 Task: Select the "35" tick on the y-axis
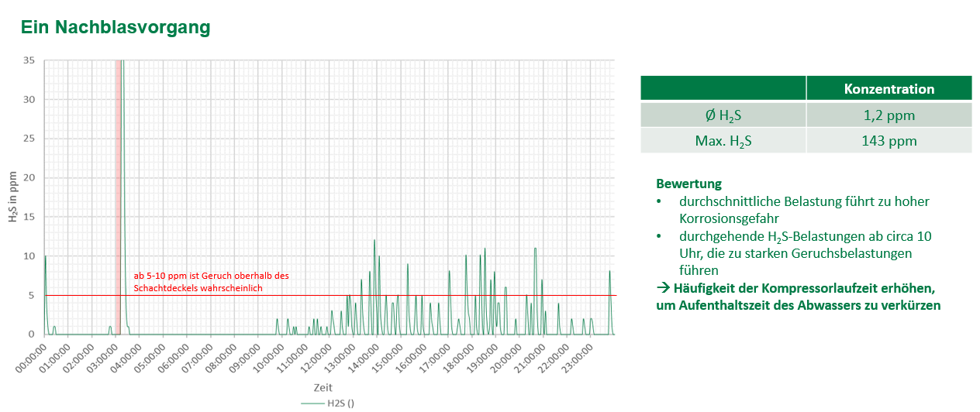[x=29, y=60]
